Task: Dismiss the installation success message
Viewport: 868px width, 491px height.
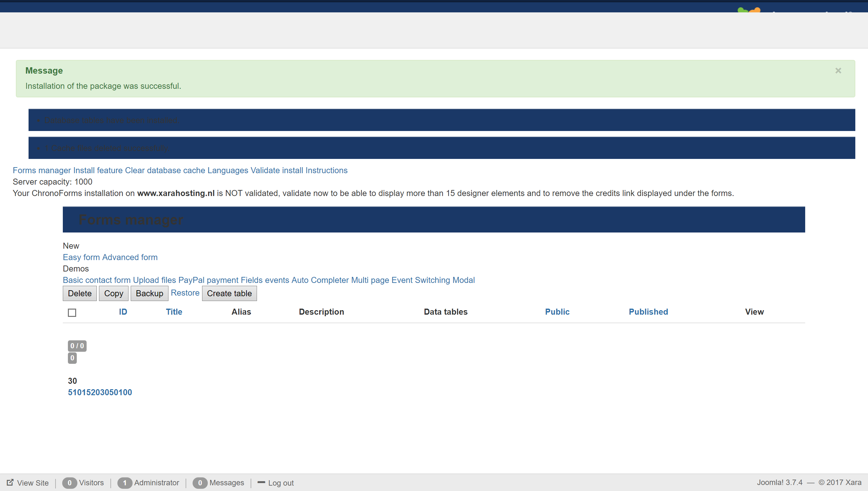Action: point(838,71)
